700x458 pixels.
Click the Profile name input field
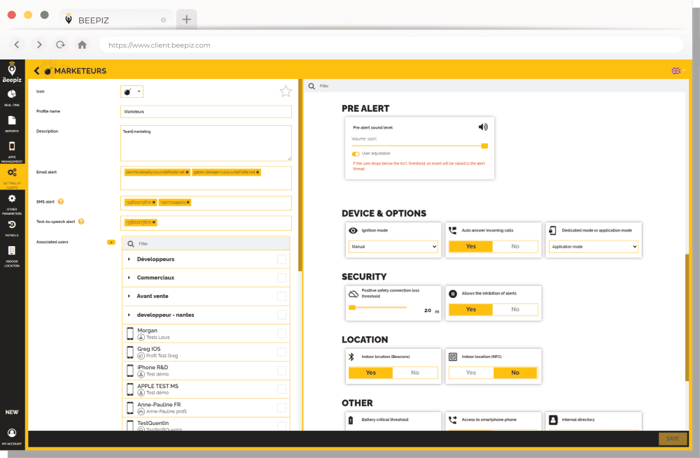tap(206, 112)
